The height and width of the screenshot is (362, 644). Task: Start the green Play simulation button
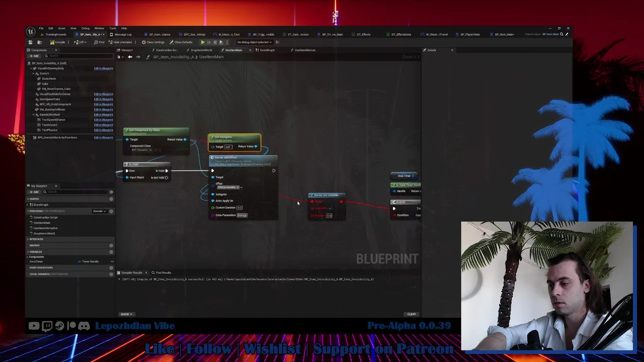point(203,42)
